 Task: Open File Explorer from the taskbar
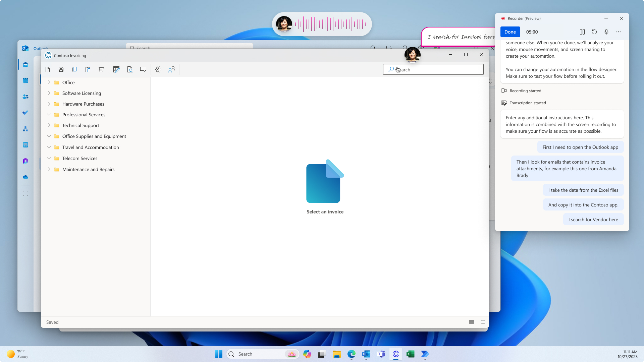click(x=336, y=354)
